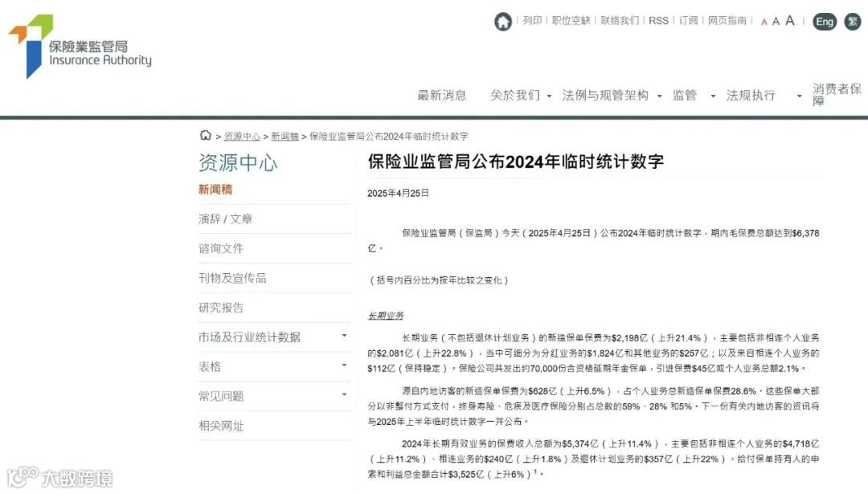Viewport: 868px width, 494px height.
Task: Click the RSS feed link
Action: pyautogui.click(x=659, y=22)
